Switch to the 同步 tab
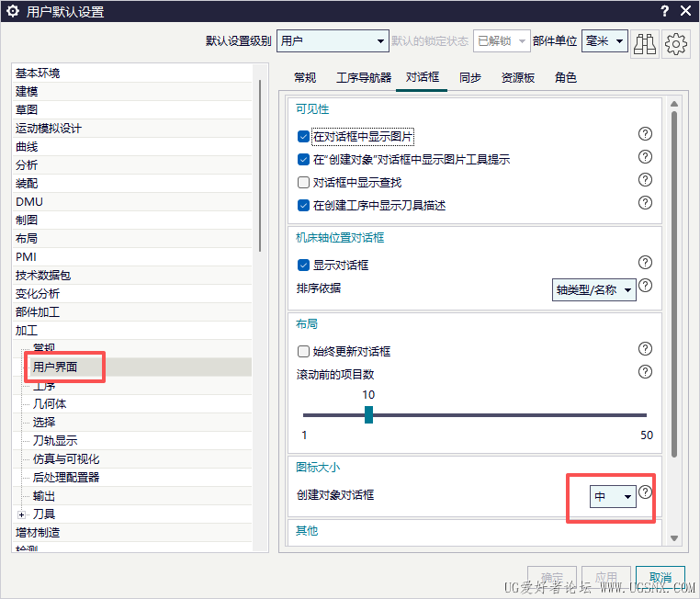The image size is (700, 599). pyautogui.click(x=470, y=78)
